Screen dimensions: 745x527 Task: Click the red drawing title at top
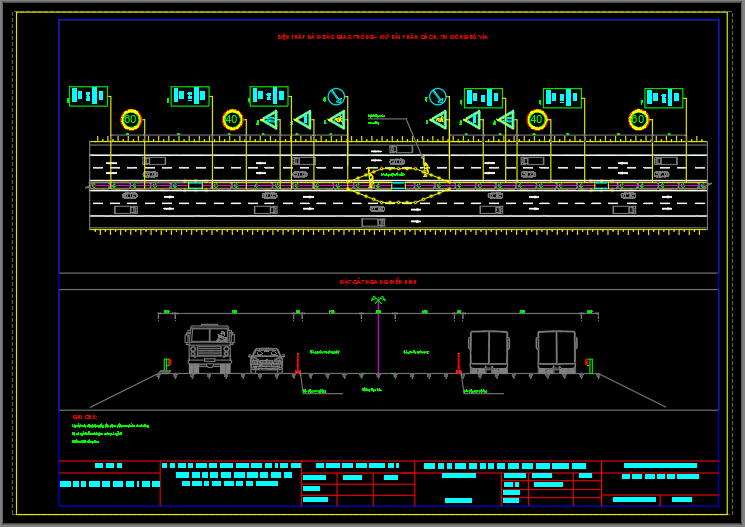pos(383,37)
